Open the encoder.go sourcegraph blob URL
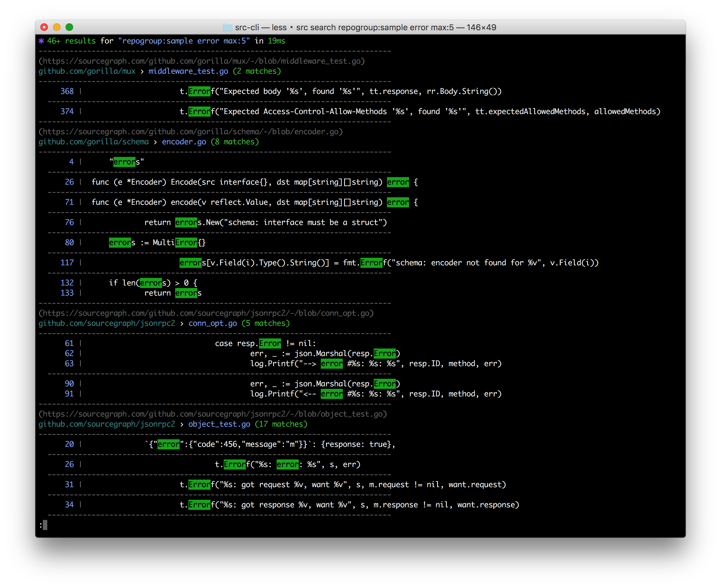The width and height of the screenshot is (721, 588). (190, 132)
